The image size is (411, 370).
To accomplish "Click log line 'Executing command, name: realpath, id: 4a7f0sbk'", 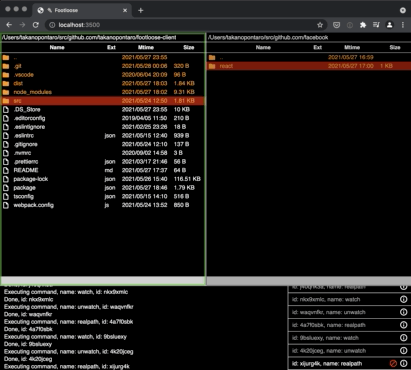I will click(68, 322).
